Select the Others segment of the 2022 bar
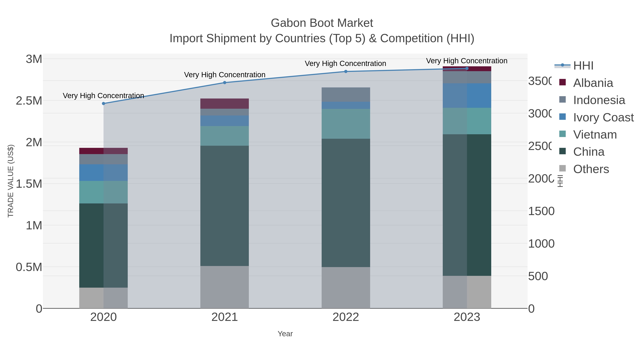Viewport: 644px width, 362px height. point(346,288)
